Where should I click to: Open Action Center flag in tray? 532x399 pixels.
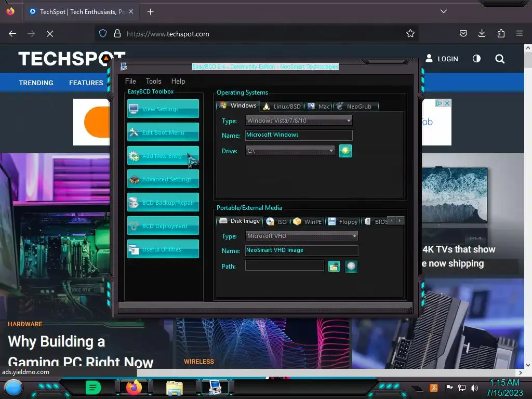click(449, 388)
